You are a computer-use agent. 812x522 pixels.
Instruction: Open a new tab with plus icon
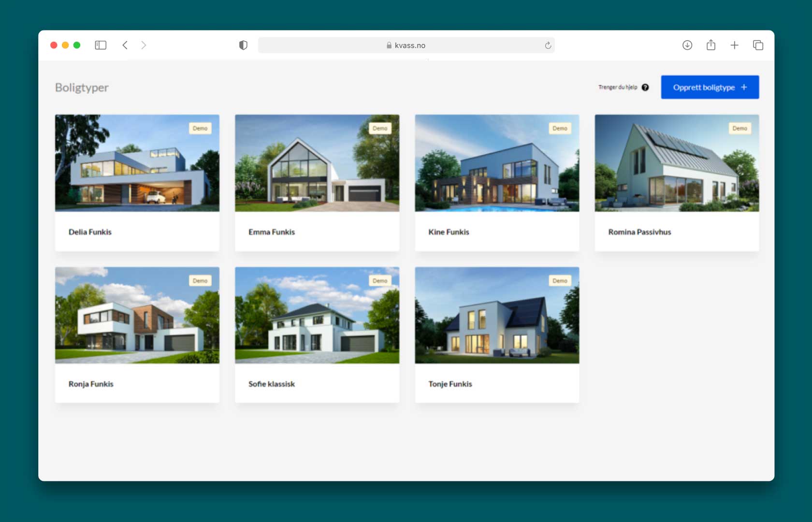click(x=734, y=45)
